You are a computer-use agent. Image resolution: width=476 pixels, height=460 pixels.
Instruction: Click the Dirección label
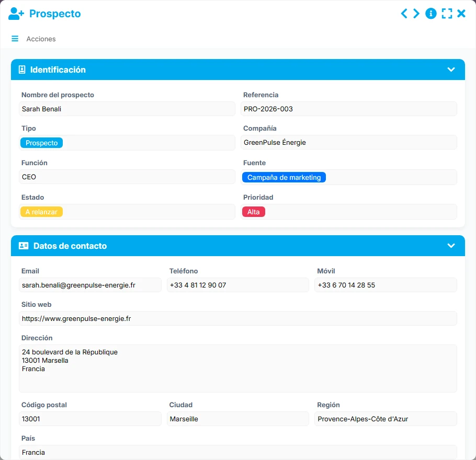coord(37,338)
